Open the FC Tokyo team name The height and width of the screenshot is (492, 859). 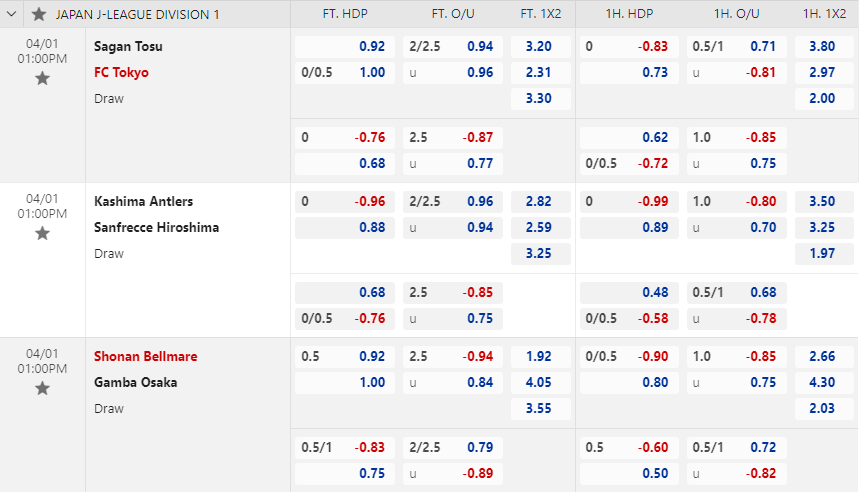121,72
